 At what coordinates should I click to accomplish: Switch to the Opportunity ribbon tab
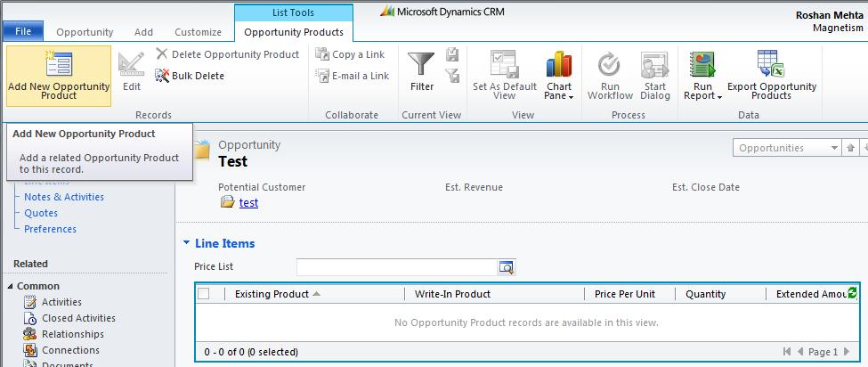[x=85, y=32]
